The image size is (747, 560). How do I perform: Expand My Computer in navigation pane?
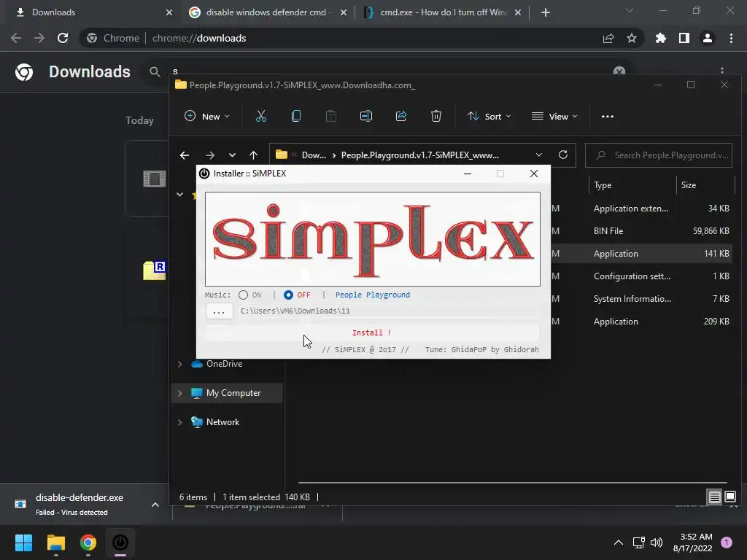(x=180, y=393)
